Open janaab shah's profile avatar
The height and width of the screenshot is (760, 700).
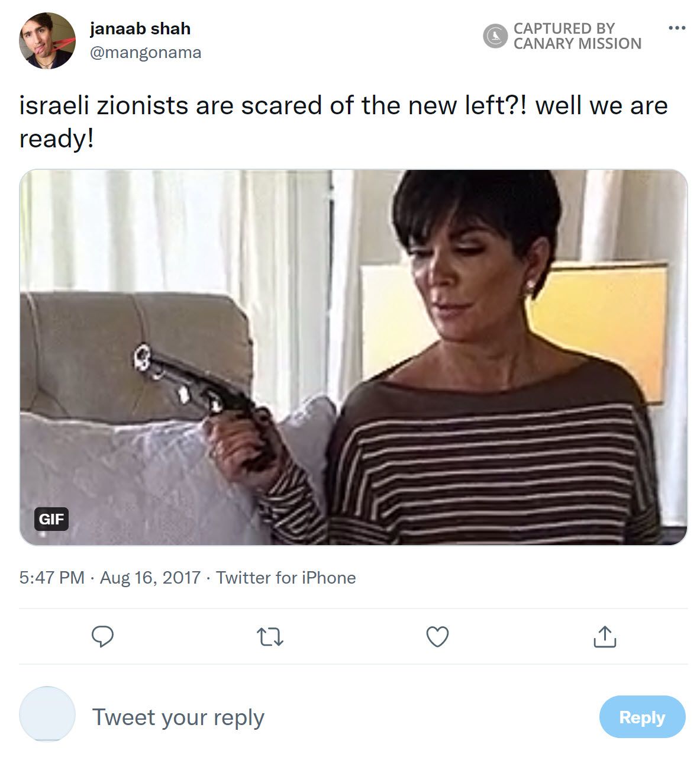[47, 41]
